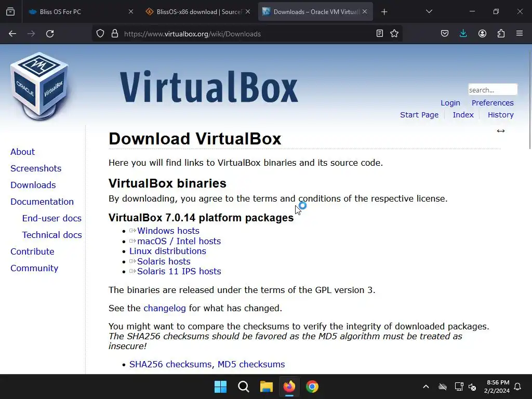Close the Bliss OS For PC tab
The image size is (532, 399).
[131, 12]
